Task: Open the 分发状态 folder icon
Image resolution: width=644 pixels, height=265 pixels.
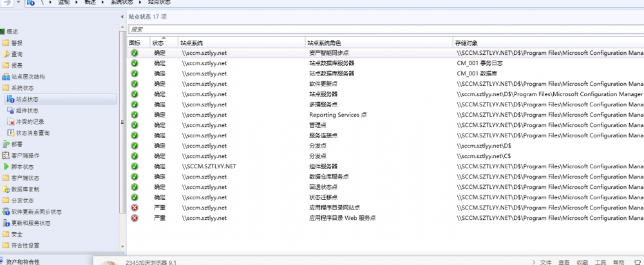Action: (x=6, y=201)
